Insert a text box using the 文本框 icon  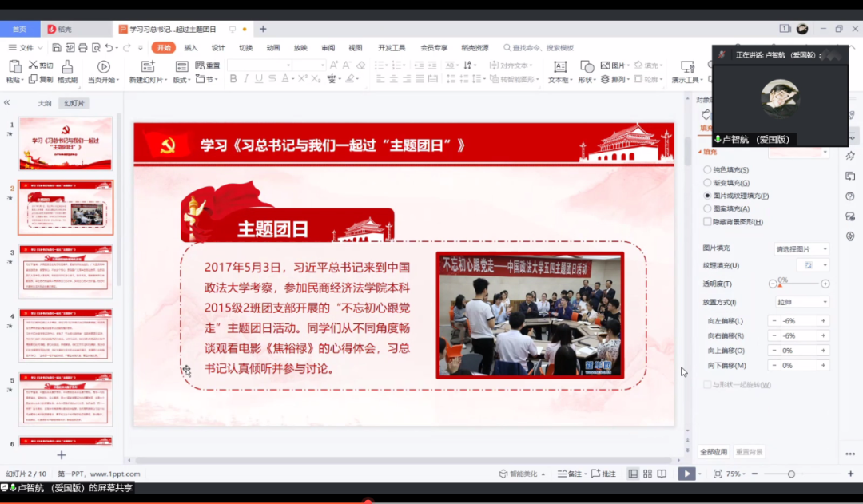click(560, 65)
